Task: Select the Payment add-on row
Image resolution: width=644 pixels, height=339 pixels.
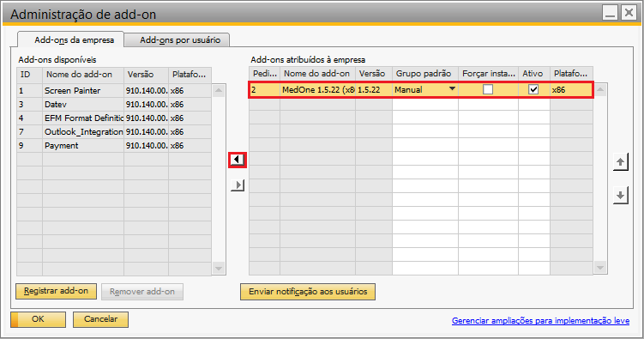Action: (114, 145)
